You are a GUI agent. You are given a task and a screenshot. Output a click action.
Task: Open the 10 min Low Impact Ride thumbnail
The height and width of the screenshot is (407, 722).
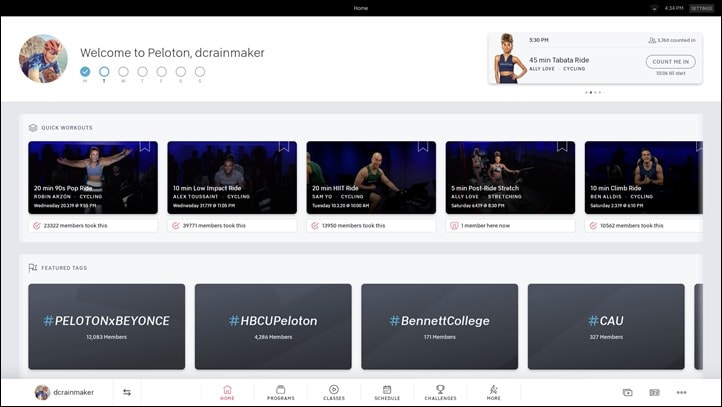232,177
